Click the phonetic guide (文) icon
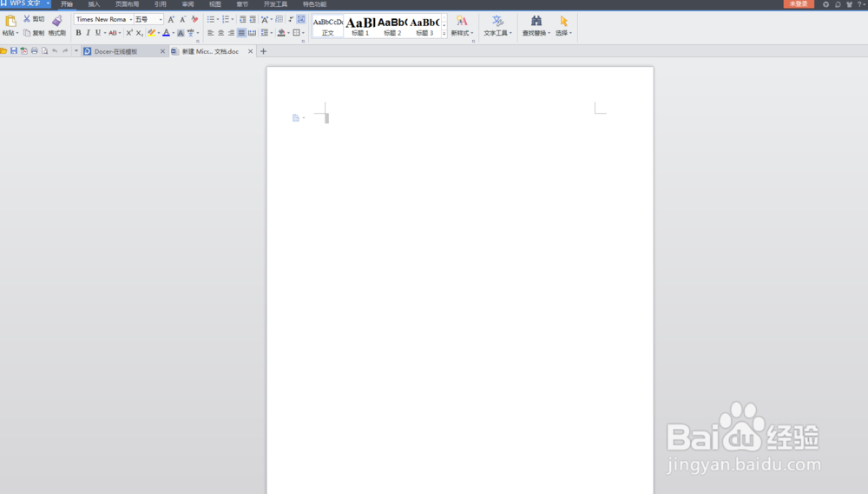868x494 pixels. tap(191, 33)
